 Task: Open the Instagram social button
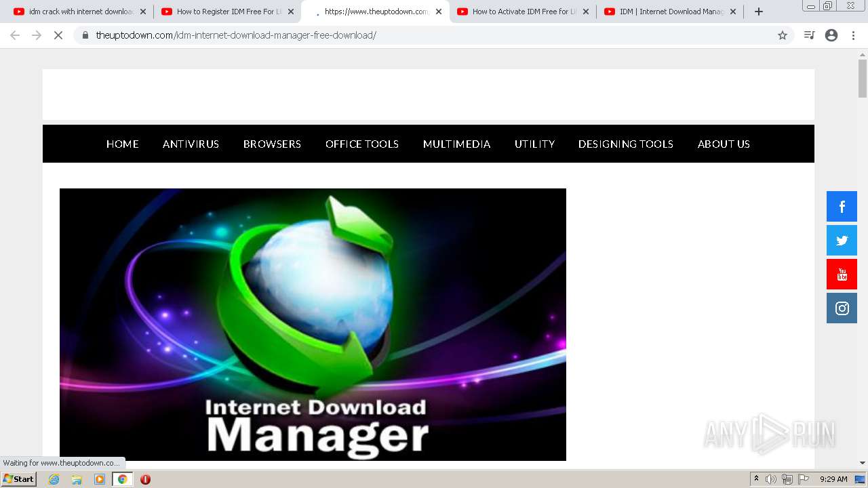(842, 308)
